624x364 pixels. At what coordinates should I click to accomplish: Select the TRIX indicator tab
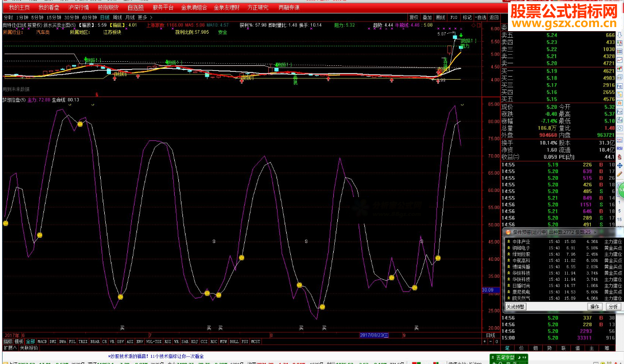click(83, 342)
